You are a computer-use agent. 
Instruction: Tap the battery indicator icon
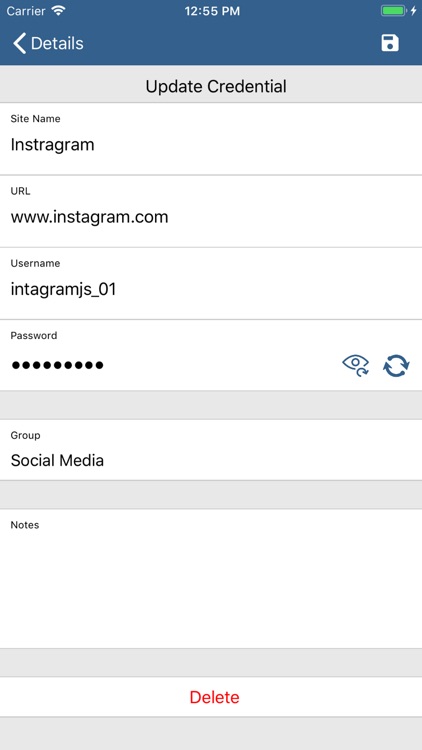[x=393, y=11]
